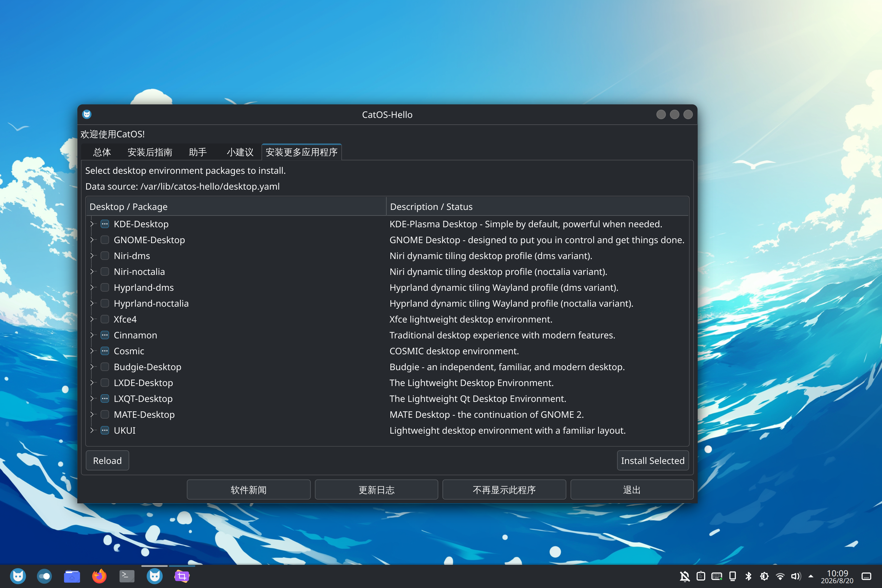Click the Desktop / Package column header
882x588 pixels.
[x=236, y=207]
